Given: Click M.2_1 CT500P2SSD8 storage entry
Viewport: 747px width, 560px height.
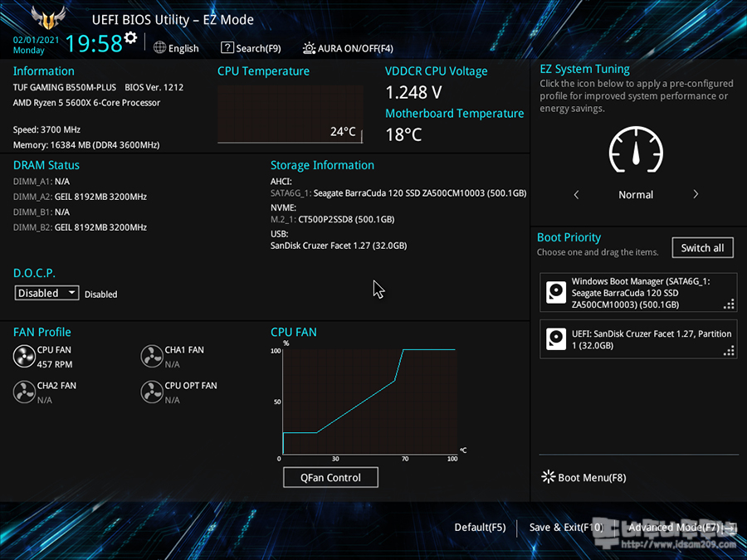Looking at the screenshot, I should click(x=333, y=220).
